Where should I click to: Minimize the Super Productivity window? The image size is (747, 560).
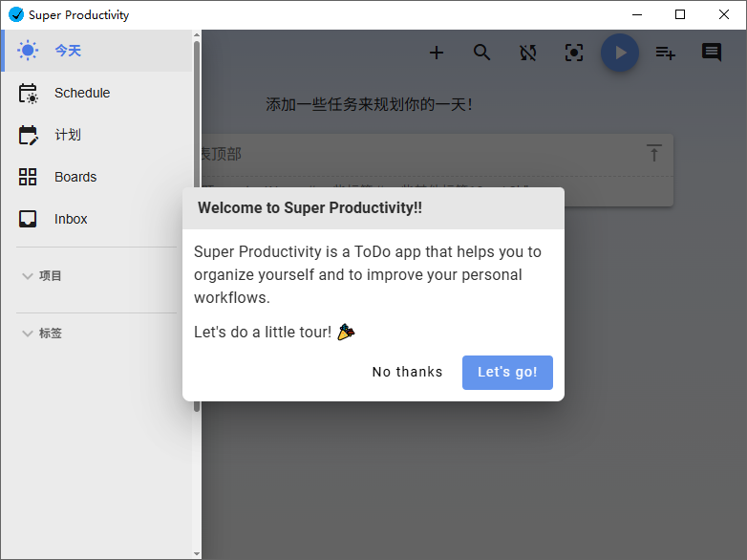click(637, 14)
